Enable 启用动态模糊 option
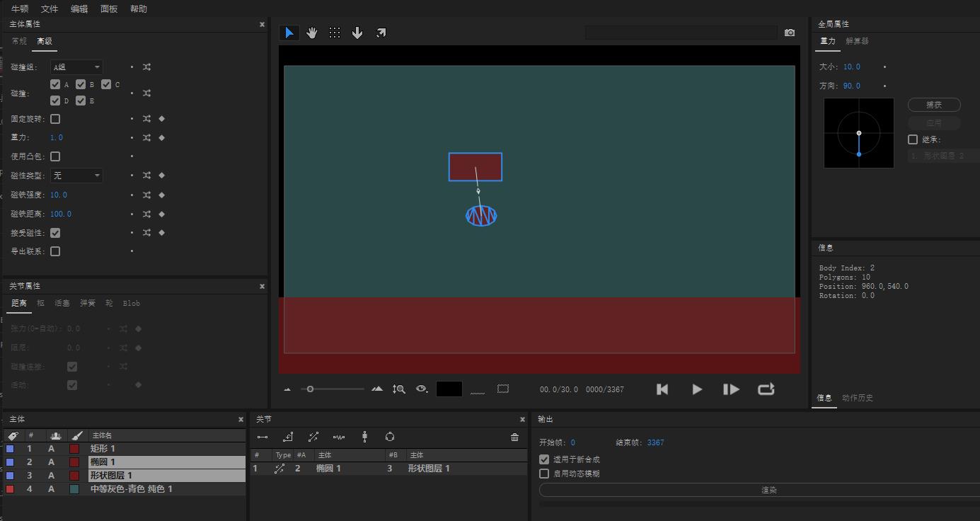980x521 pixels. (544, 474)
